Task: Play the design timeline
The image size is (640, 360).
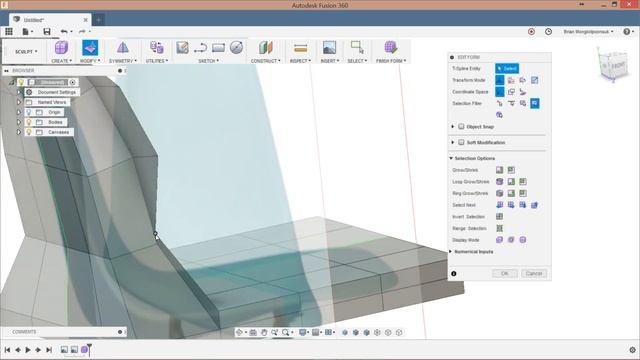Action: [28, 350]
